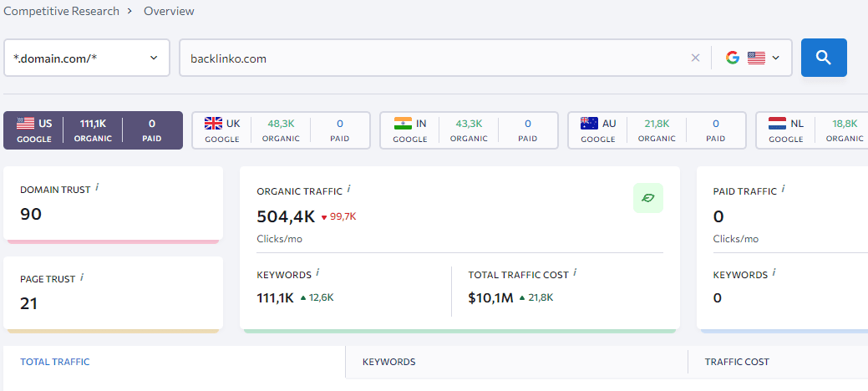Click the blue search magnifier button
Image resolution: width=868 pixels, height=391 pixels.
coord(824,58)
